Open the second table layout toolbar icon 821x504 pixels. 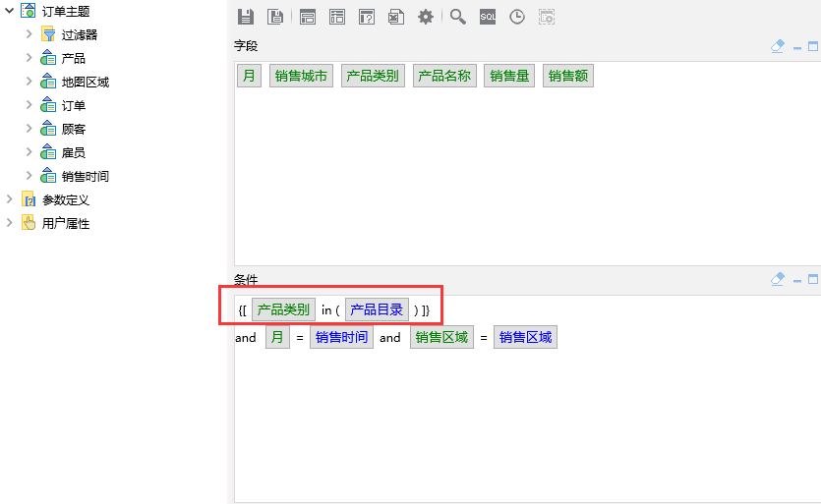click(336, 17)
